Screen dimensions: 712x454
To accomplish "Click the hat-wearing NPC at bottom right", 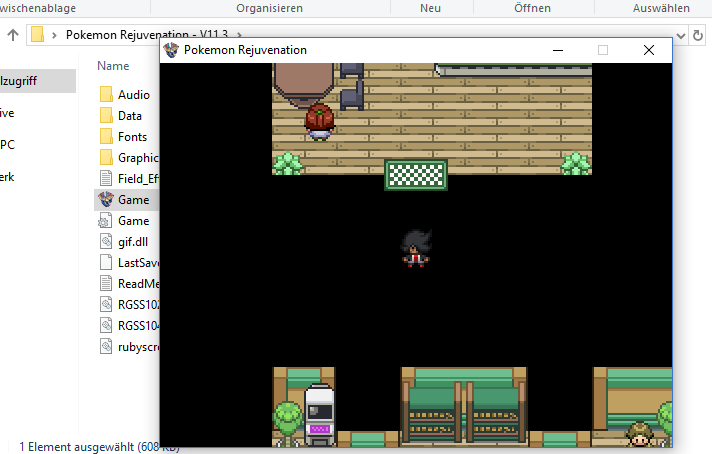I will click(640, 434).
